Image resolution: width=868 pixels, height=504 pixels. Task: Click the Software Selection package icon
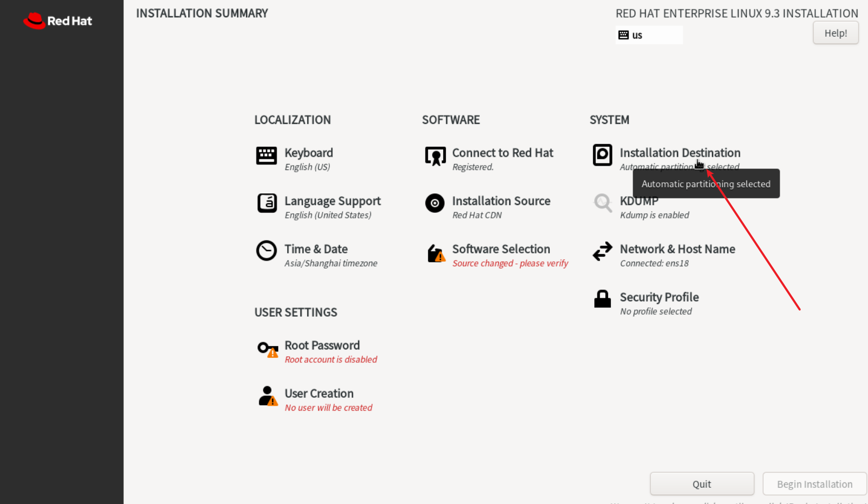pyautogui.click(x=435, y=253)
